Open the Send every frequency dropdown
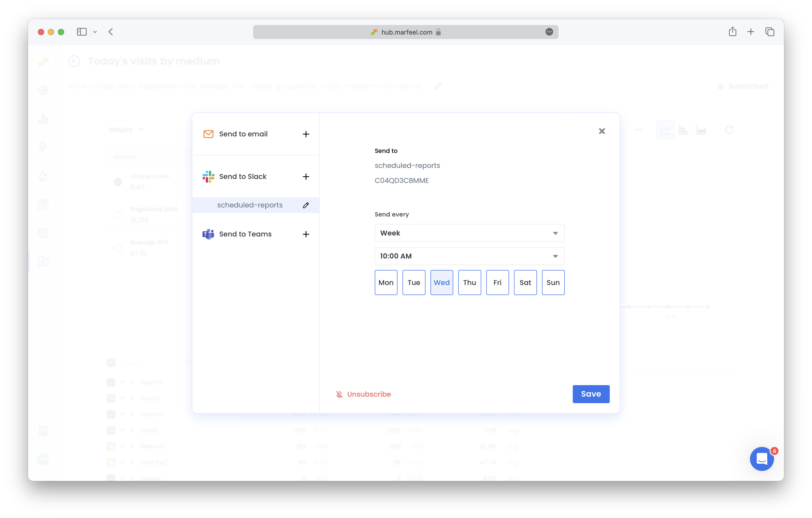This screenshot has height=518, width=812. [469, 233]
